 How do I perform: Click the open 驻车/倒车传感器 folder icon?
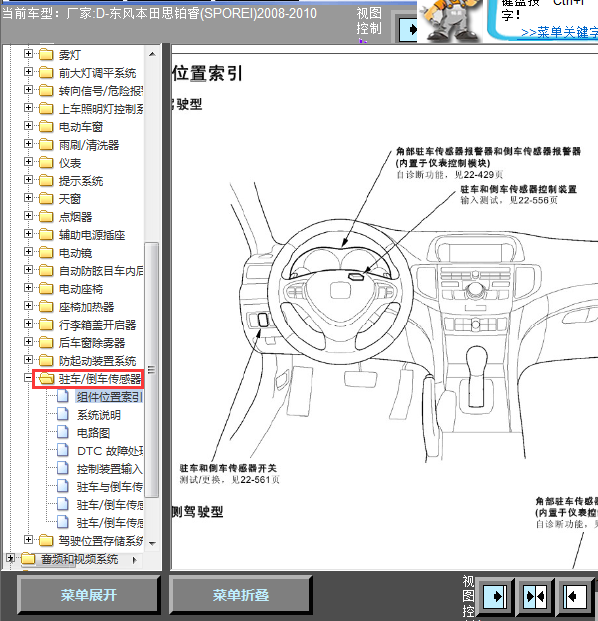(46, 379)
